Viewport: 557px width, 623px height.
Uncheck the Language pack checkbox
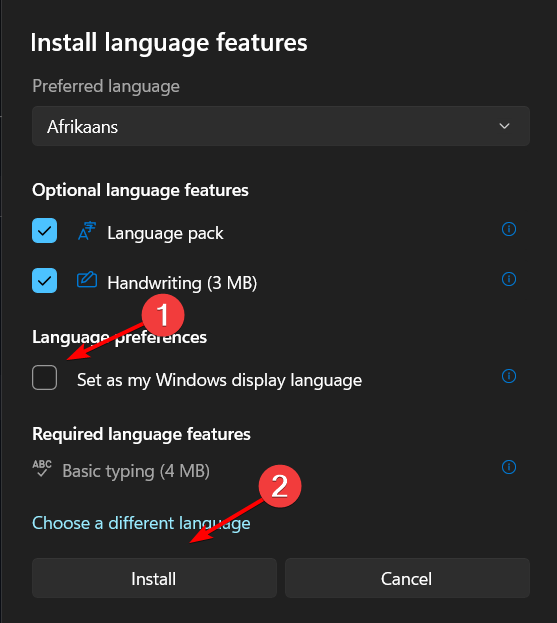coord(44,230)
